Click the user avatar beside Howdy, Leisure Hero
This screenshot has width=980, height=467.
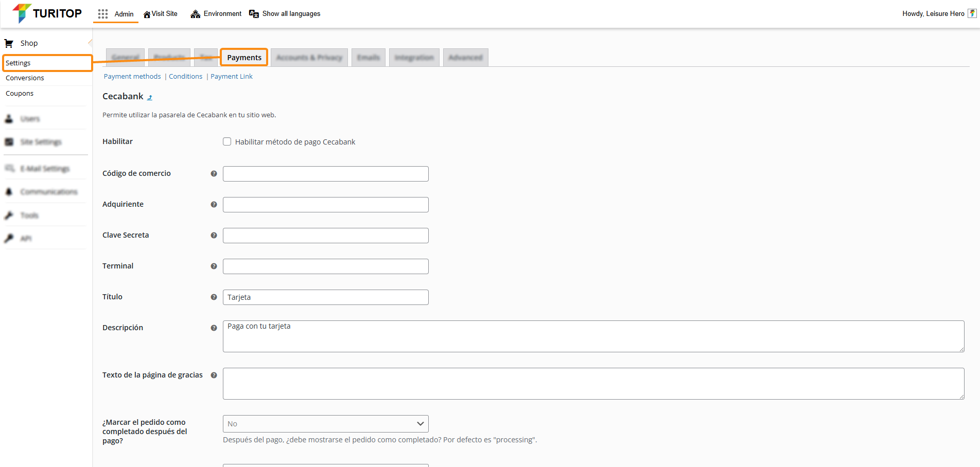[972, 14]
